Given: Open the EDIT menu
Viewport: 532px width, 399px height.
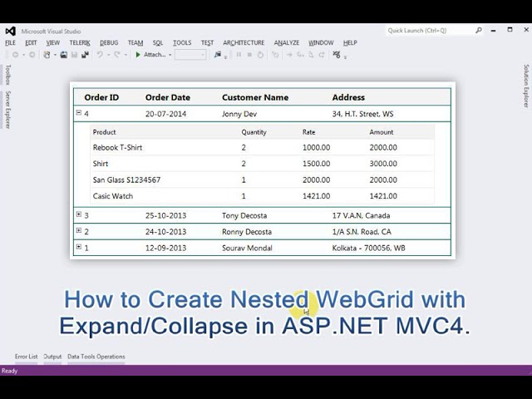Looking at the screenshot, I should point(31,42).
